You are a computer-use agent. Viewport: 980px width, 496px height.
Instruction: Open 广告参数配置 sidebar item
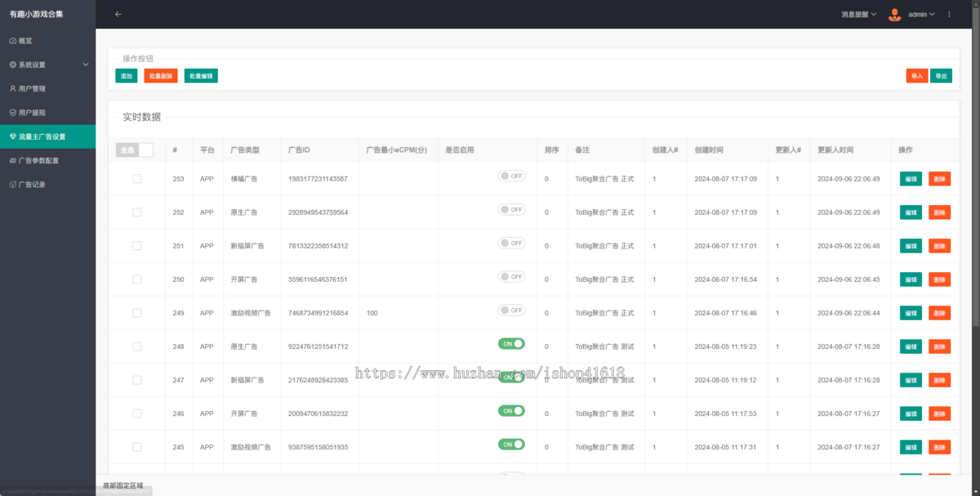coord(47,160)
